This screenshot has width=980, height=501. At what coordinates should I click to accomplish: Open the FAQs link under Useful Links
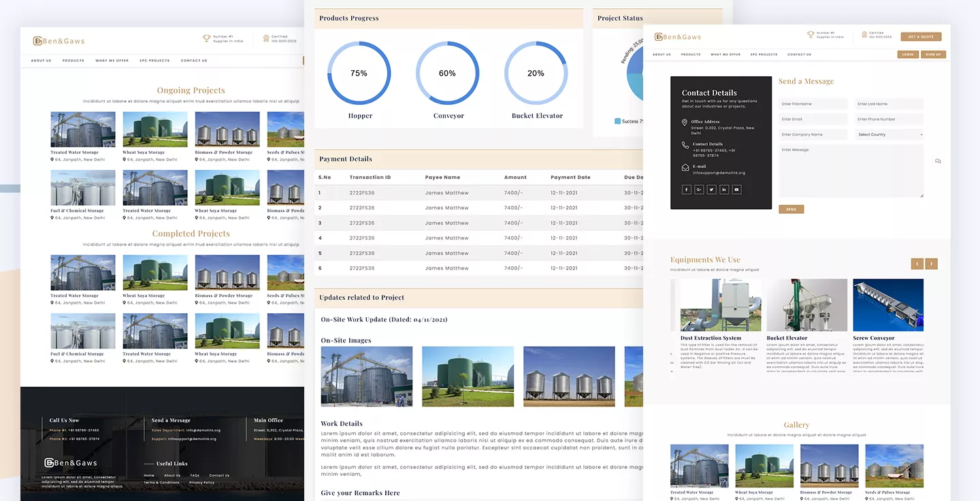[x=195, y=476]
